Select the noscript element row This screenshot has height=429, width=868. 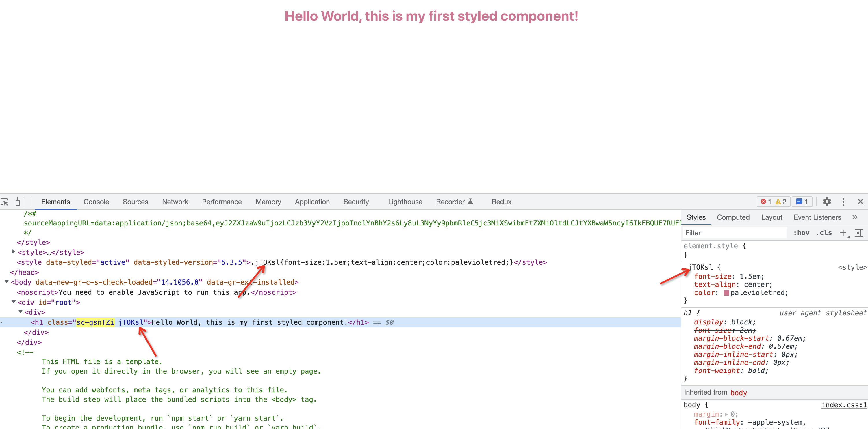157,292
